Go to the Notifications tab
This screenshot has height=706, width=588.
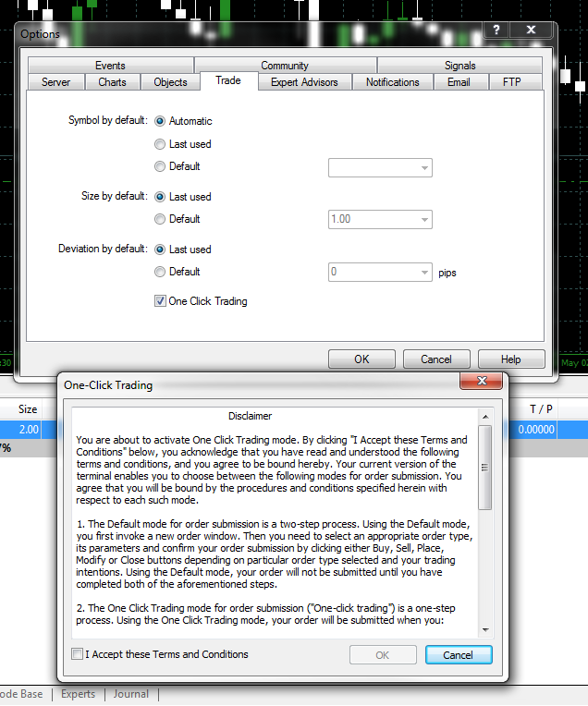pyautogui.click(x=392, y=82)
